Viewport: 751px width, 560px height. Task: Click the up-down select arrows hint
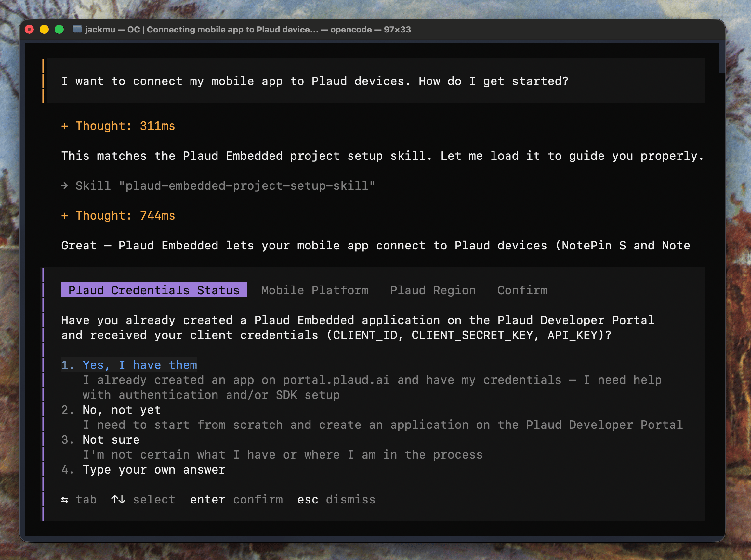pos(118,499)
